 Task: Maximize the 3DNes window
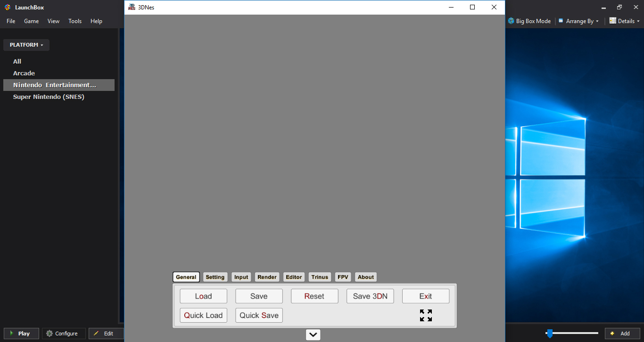472,7
